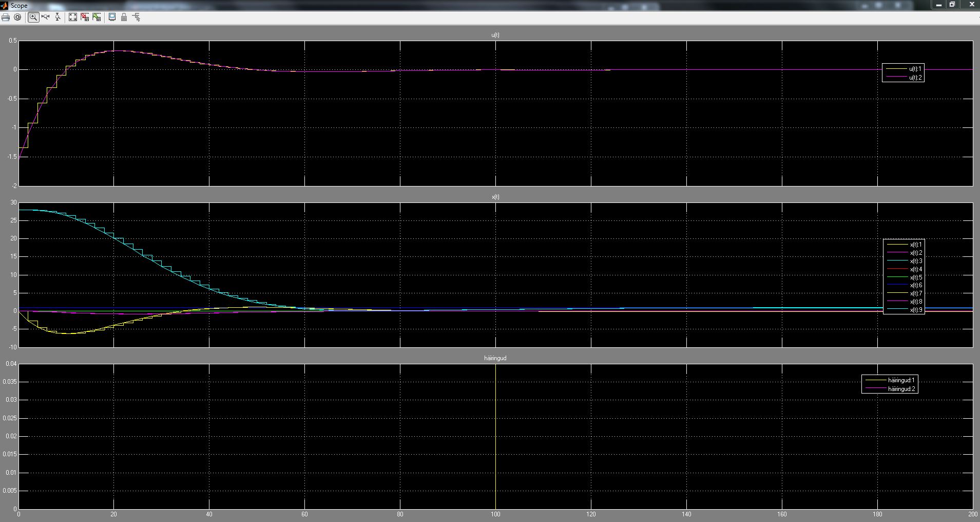Viewport: 980px width, 522px height.
Task: Select legend entry x(t):6
Action: point(904,285)
